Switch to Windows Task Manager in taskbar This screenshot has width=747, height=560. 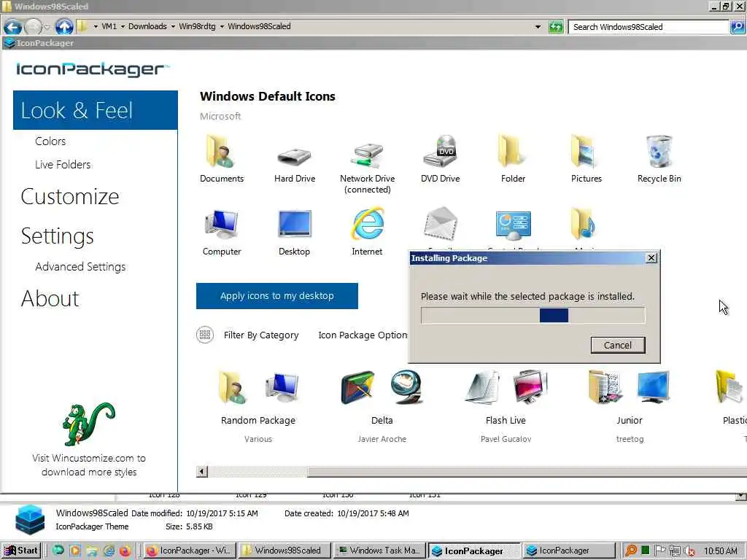pyautogui.click(x=379, y=551)
